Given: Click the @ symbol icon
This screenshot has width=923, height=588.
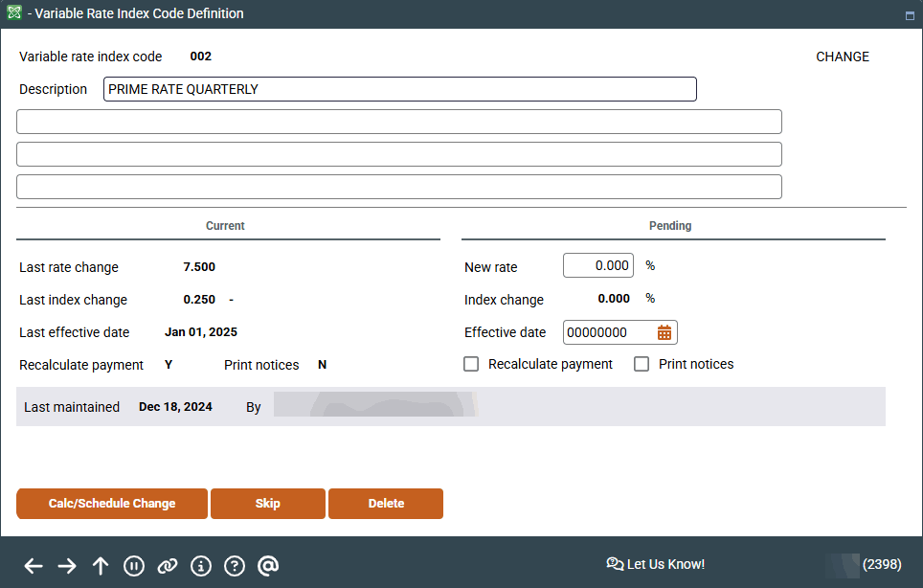Looking at the screenshot, I should [x=268, y=566].
